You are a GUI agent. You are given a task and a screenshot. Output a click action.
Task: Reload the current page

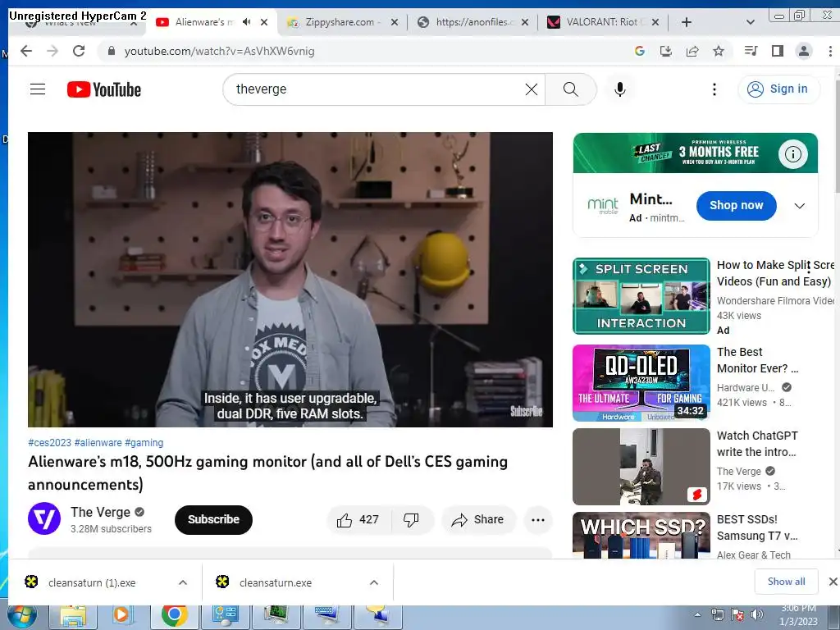(x=79, y=51)
